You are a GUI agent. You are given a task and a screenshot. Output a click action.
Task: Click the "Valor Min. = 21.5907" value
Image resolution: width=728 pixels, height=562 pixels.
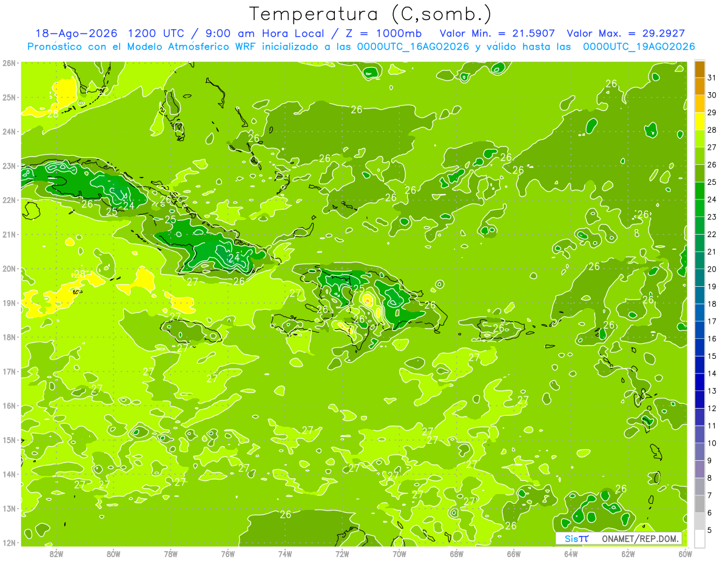pyautogui.click(x=497, y=33)
